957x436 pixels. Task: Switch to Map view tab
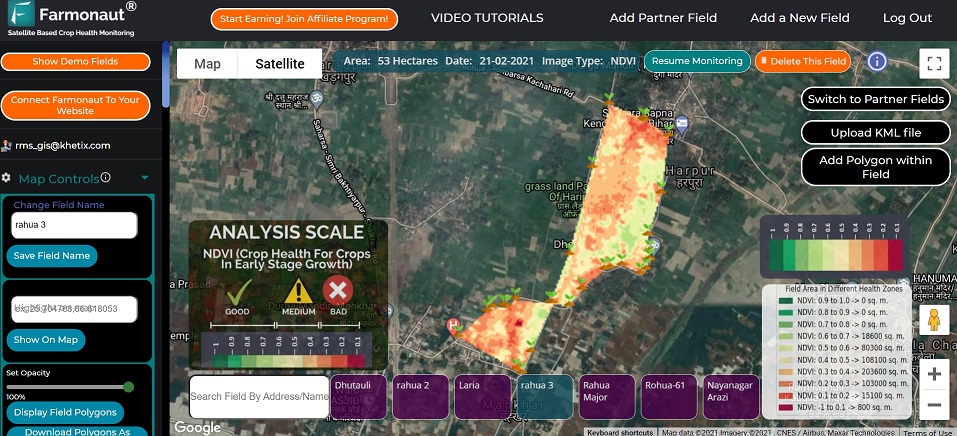207,64
